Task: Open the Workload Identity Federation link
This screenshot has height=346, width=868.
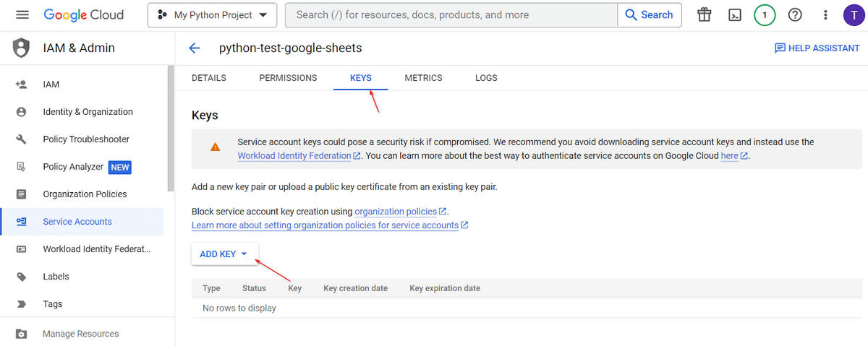Action: (x=295, y=155)
